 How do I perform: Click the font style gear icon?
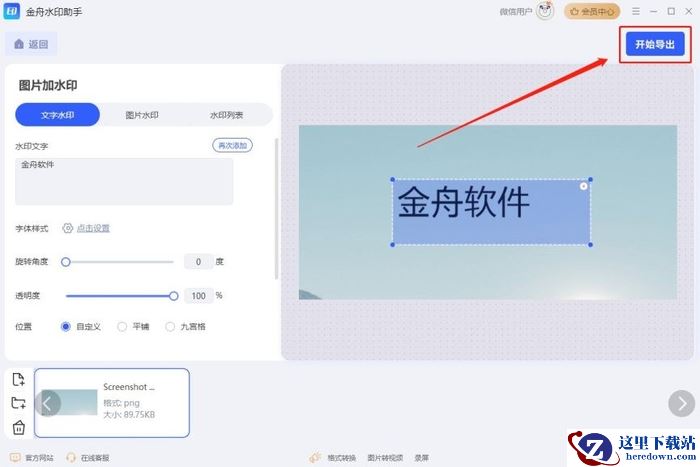(67, 228)
